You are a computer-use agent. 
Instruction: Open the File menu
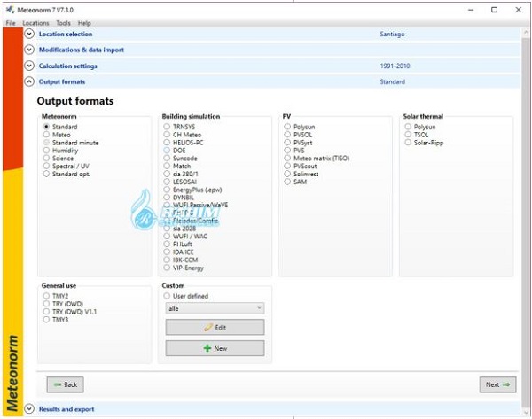coord(11,23)
